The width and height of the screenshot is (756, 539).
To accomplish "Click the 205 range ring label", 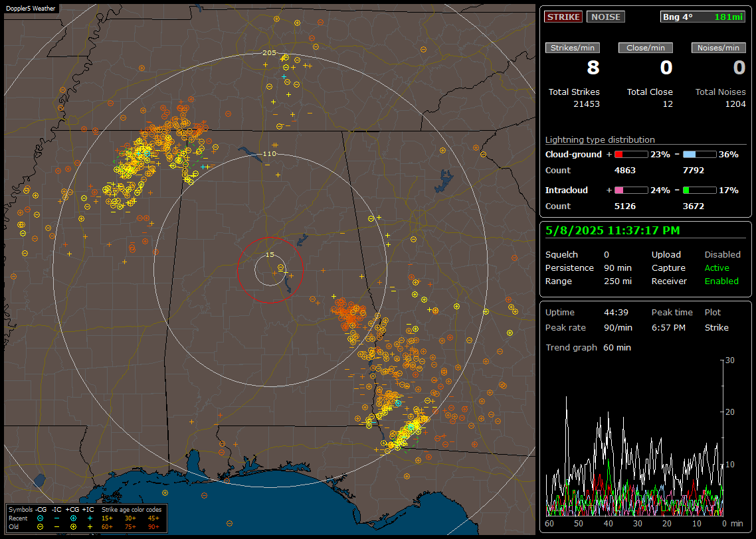I will click(x=269, y=53).
